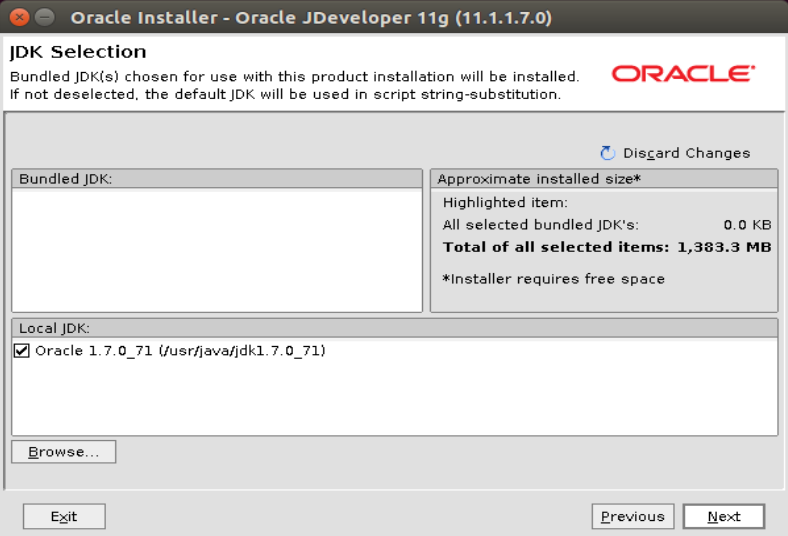788x536 pixels.
Task: Exit the Oracle installer
Action: (64, 516)
